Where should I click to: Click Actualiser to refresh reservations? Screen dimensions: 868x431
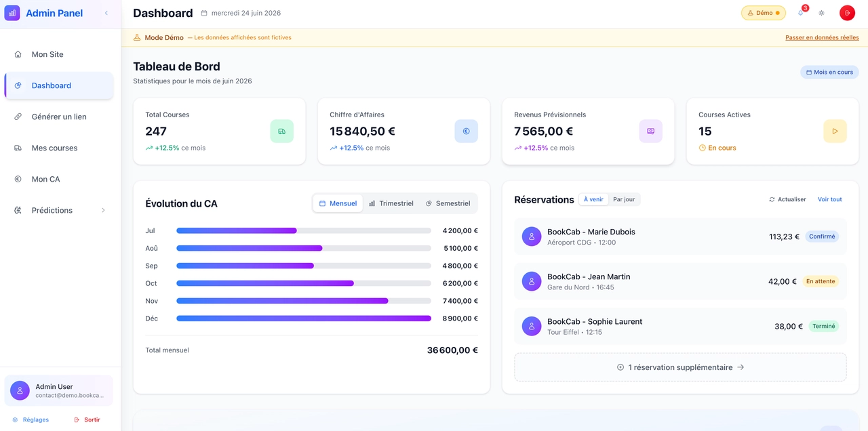point(787,199)
